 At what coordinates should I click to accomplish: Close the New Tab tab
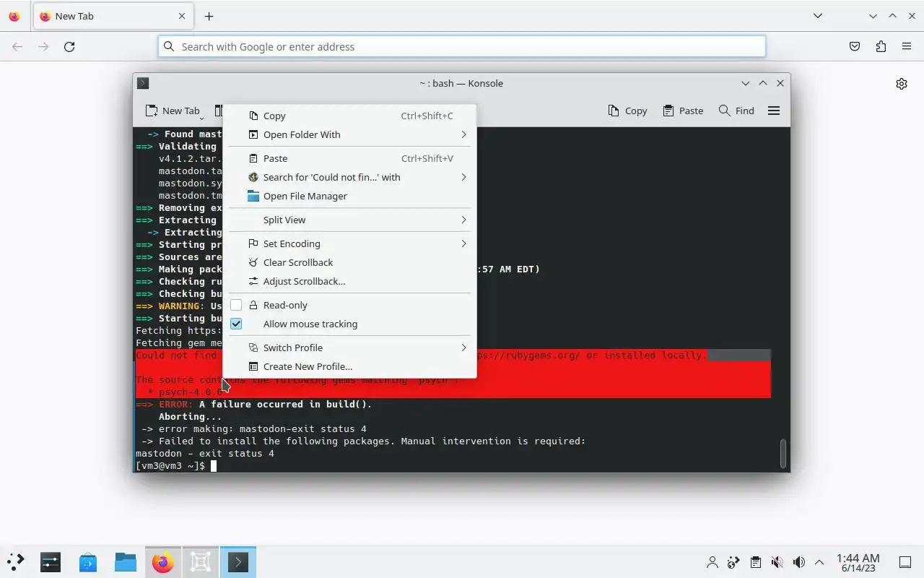(182, 16)
